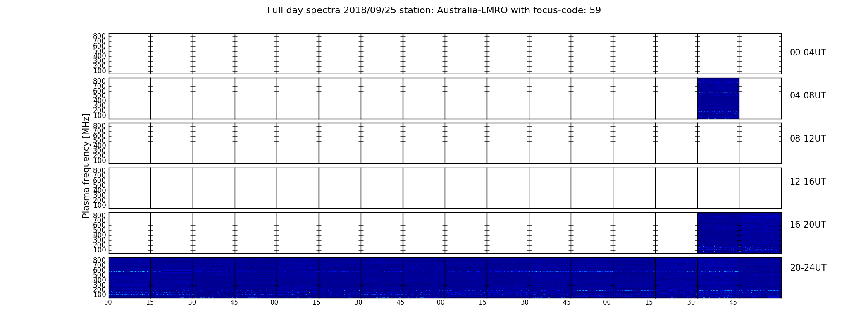The width and height of the screenshot is (868, 331).
Task: Click the '12-16UT' panel label
Action: (808, 182)
